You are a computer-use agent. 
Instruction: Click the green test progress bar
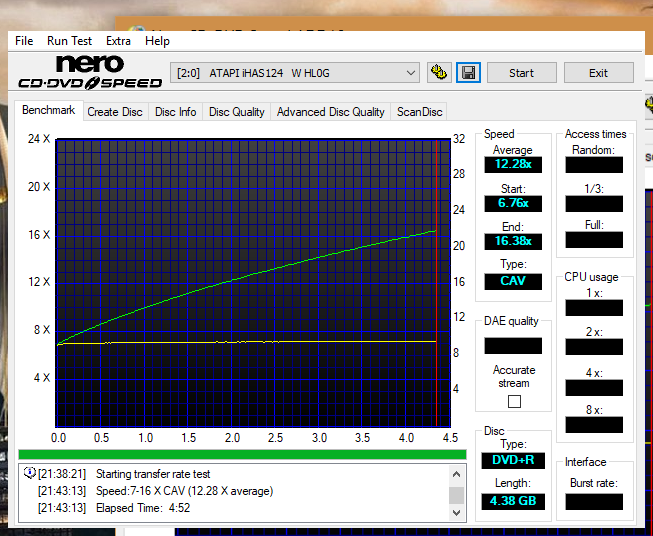pyautogui.click(x=242, y=454)
